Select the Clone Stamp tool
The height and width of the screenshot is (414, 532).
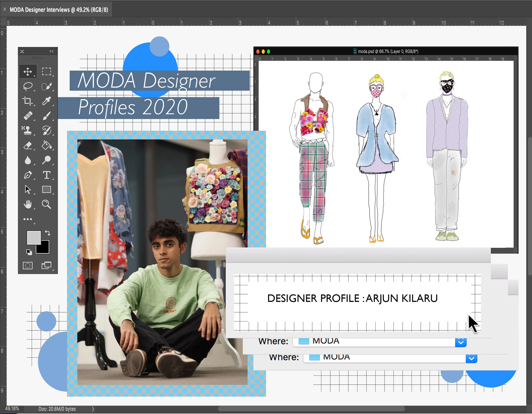point(27,130)
